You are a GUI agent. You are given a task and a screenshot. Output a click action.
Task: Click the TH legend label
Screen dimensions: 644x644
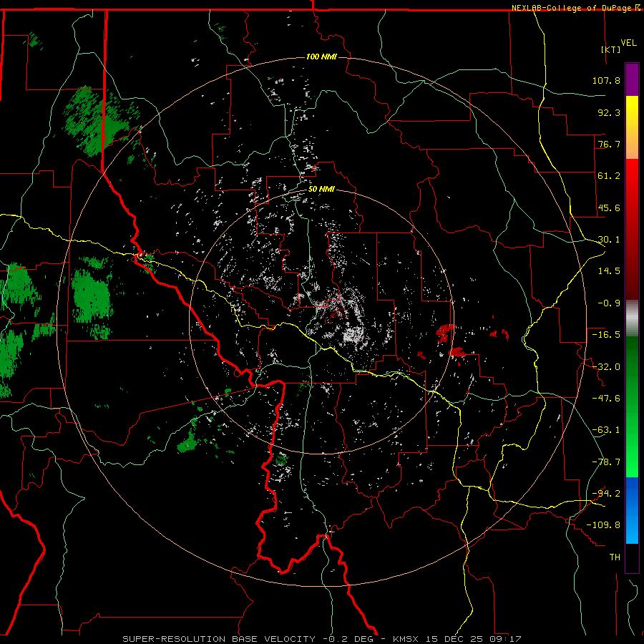(615, 557)
